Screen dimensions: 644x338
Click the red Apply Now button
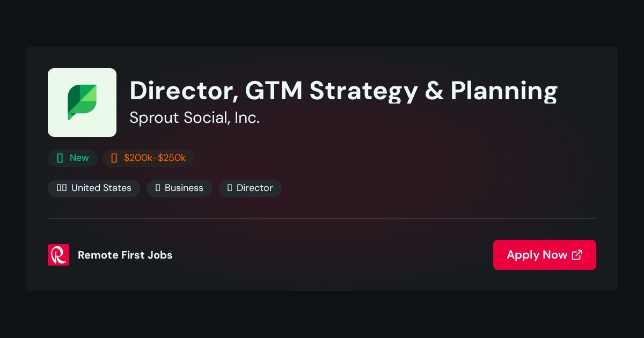coord(545,255)
